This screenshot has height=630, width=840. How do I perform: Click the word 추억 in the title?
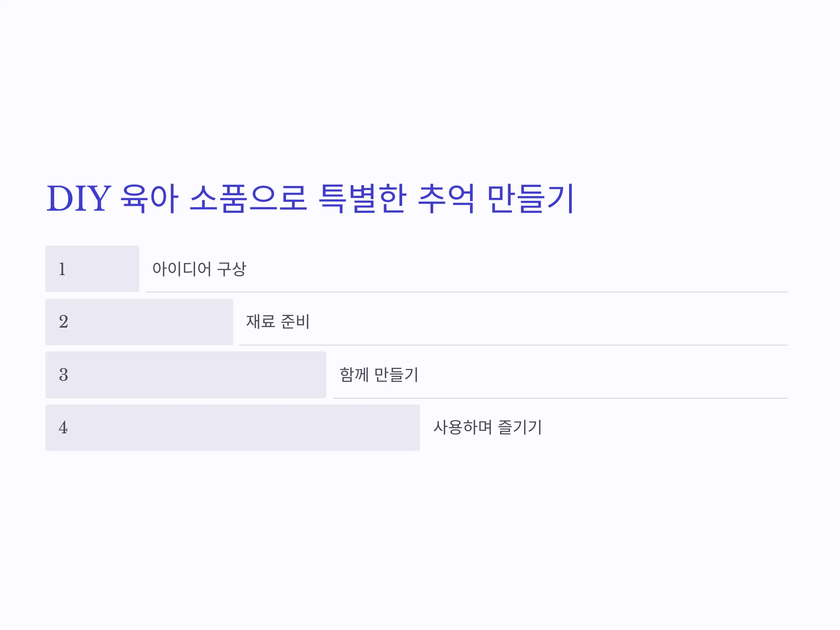pos(446,198)
